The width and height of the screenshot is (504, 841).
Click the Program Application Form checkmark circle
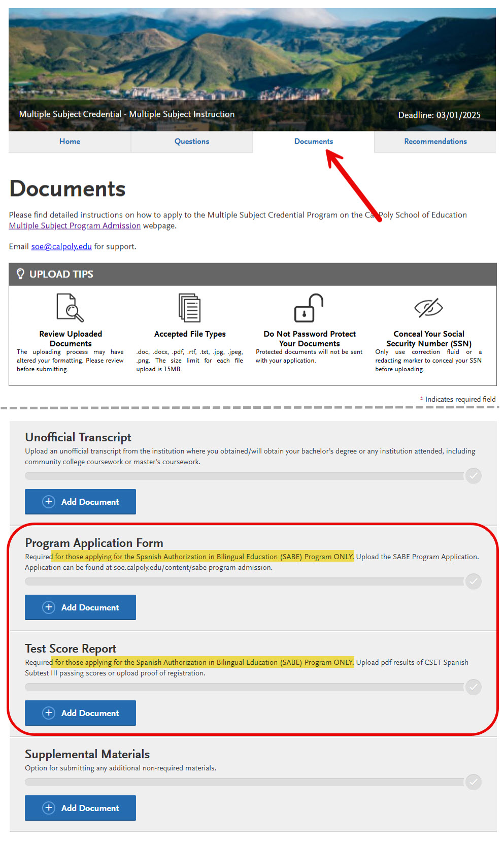[473, 581]
